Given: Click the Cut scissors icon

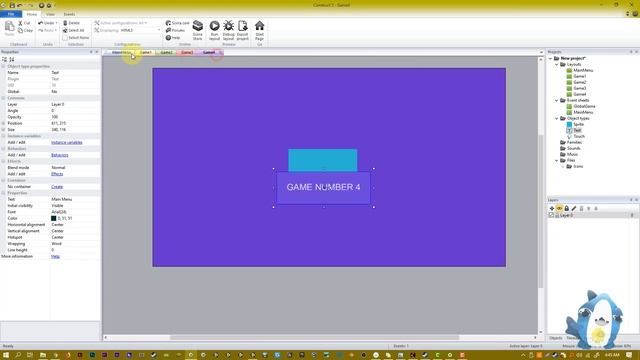Looking at the screenshot, I should click(x=20, y=23).
